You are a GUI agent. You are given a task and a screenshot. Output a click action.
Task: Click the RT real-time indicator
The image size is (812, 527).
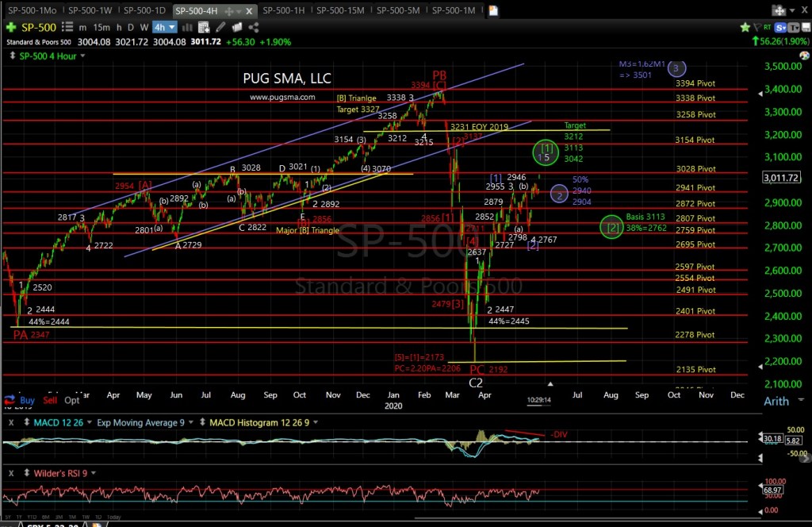[767, 27]
